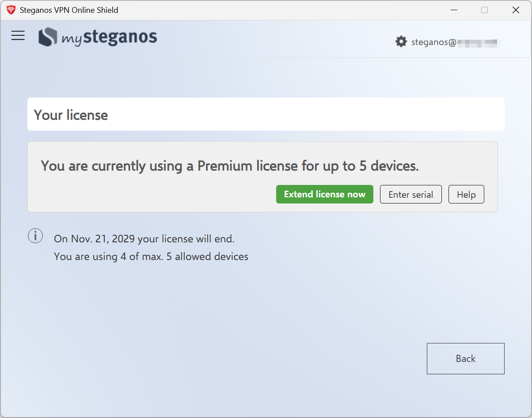532x418 pixels.
Task: Maximize the Steganos VPN window
Action: (x=484, y=10)
